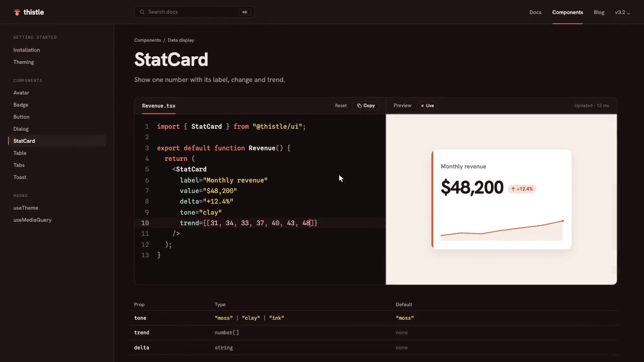Go to Toast component page

[x=20, y=177]
